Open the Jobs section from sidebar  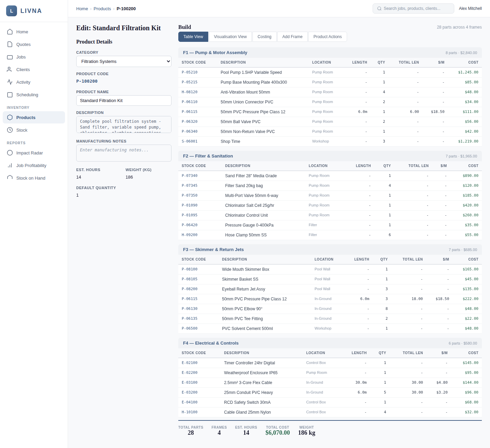point(10,57)
